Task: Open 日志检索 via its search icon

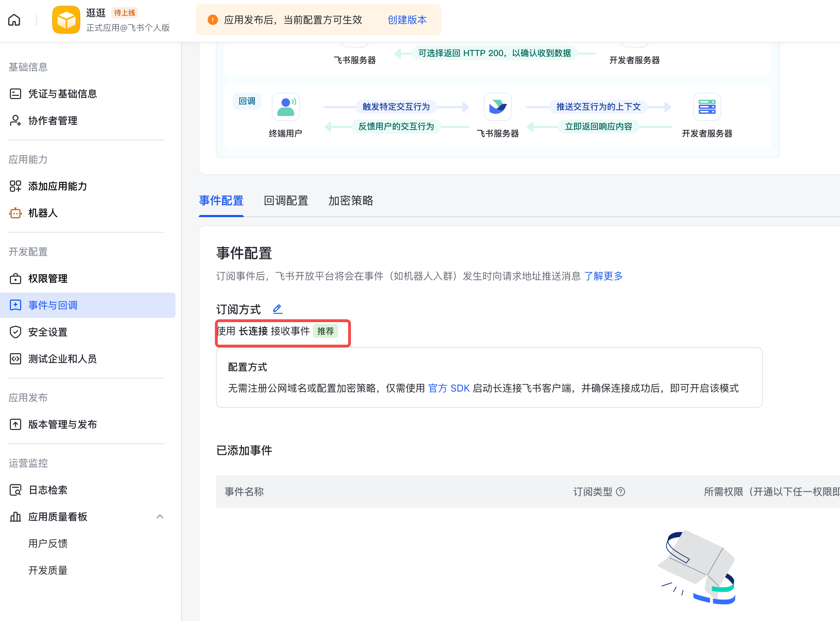Action: tap(15, 490)
